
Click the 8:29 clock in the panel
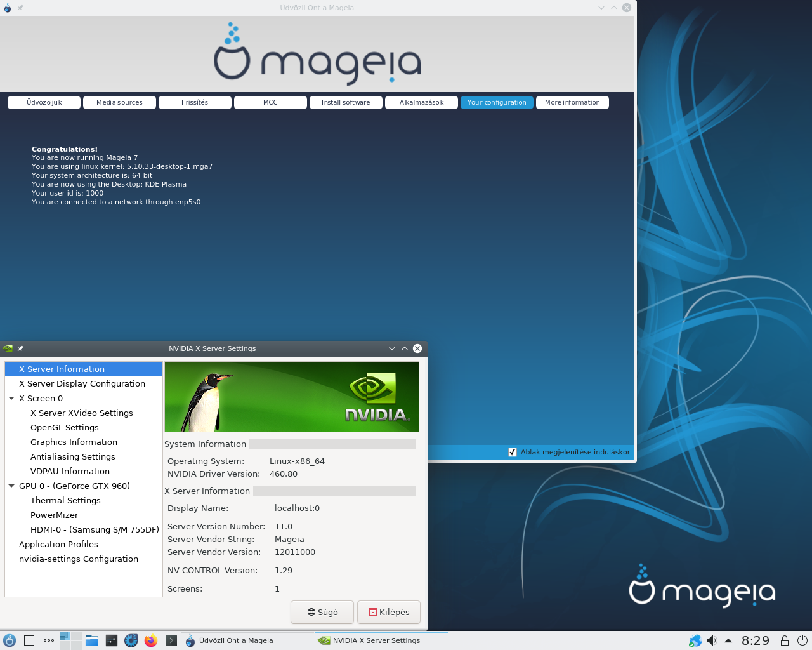pos(755,640)
